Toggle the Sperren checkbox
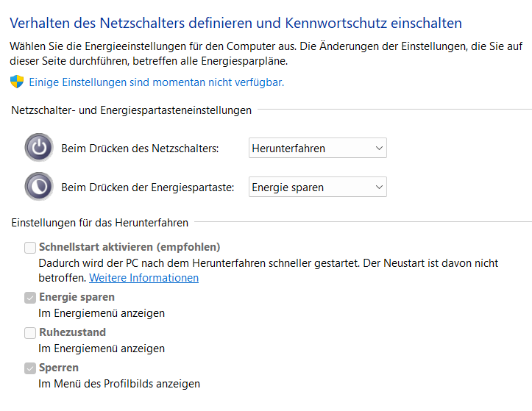The height and width of the screenshot is (411, 532). coord(30,368)
